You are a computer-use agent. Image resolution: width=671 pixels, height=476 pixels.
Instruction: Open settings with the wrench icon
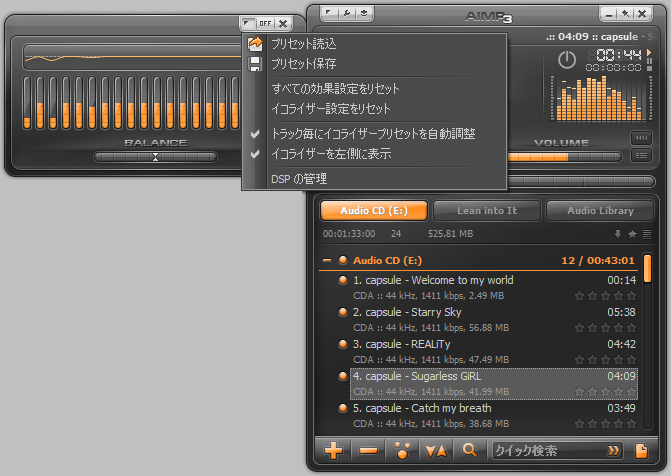coord(347,13)
